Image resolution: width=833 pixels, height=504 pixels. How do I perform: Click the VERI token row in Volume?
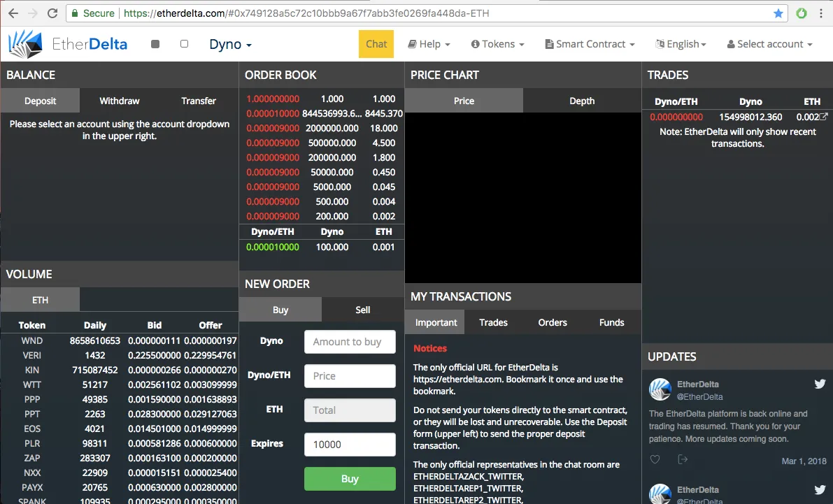[120, 355]
